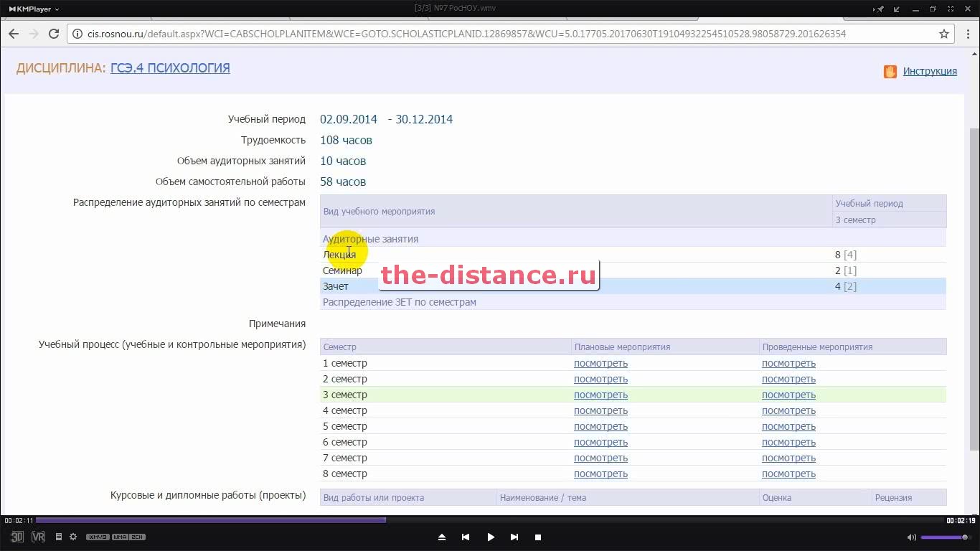Open player settings gear icon

[73, 537]
